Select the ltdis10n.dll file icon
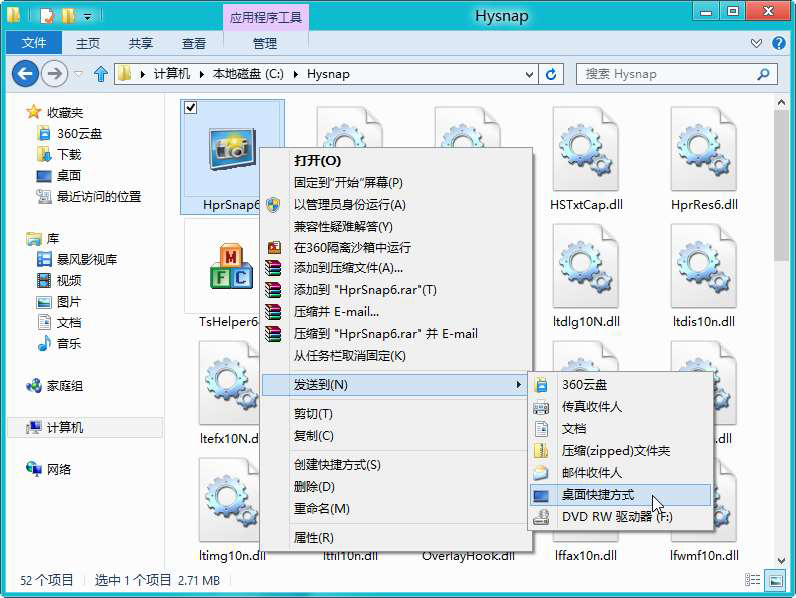This screenshot has height=598, width=796. tap(704, 266)
